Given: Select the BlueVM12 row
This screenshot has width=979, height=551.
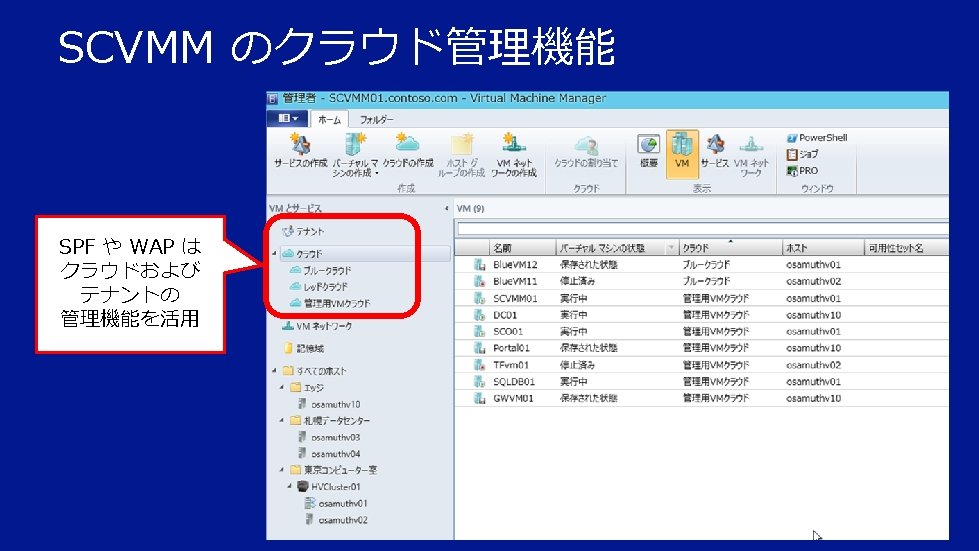Looking at the screenshot, I should point(701,265).
